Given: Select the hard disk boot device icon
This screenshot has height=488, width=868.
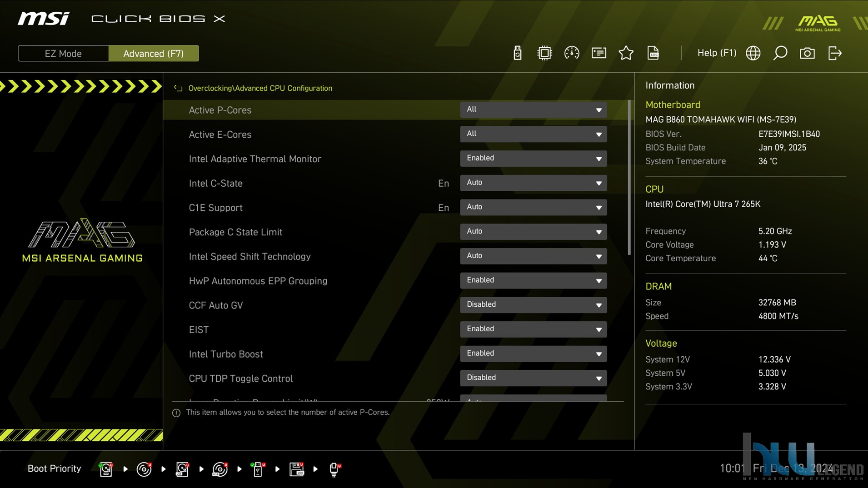Looking at the screenshot, I should coord(106,469).
